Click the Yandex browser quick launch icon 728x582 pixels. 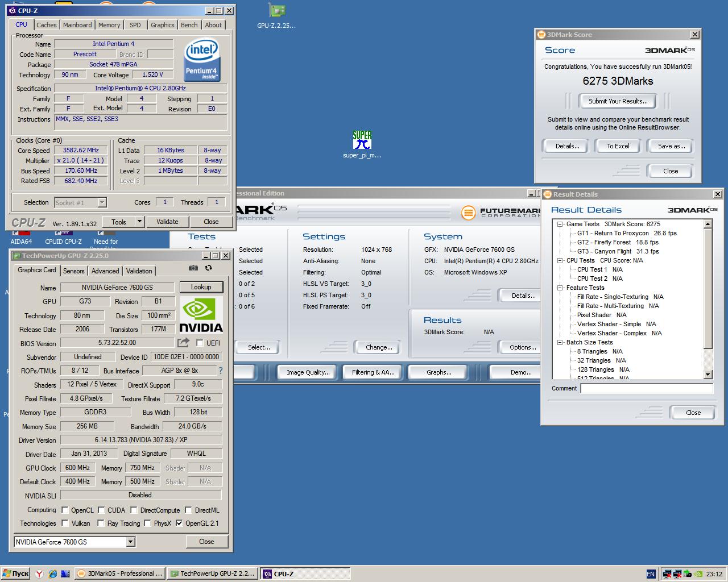point(39,574)
